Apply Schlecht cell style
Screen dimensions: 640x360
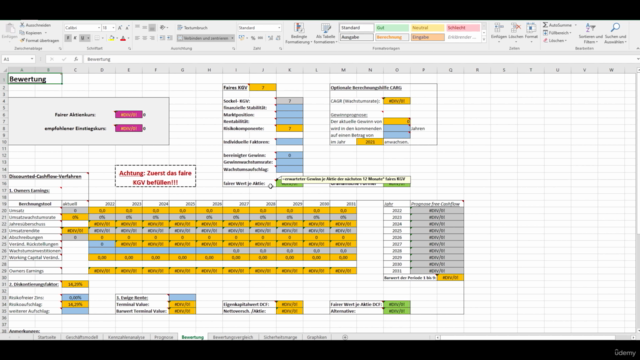(x=462, y=28)
